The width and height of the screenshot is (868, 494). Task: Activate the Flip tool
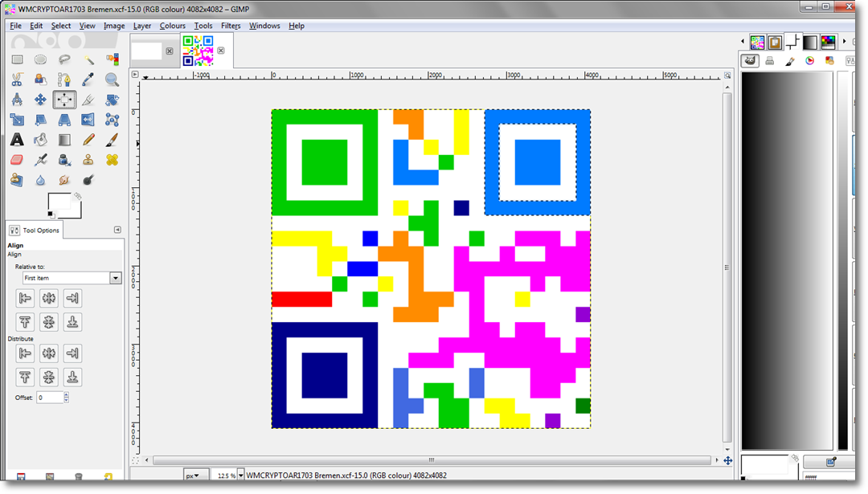click(x=88, y=120)
